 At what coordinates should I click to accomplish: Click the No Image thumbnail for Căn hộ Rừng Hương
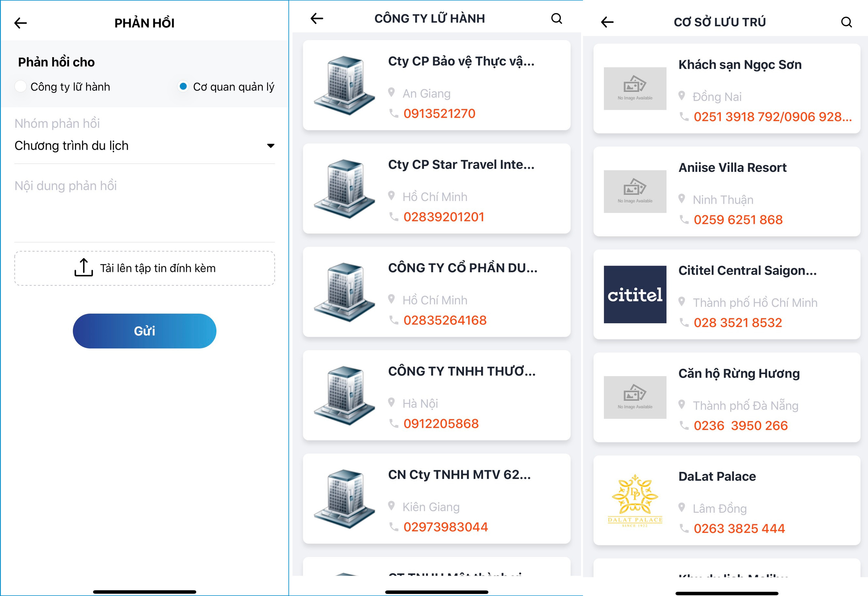coord(635,397)
